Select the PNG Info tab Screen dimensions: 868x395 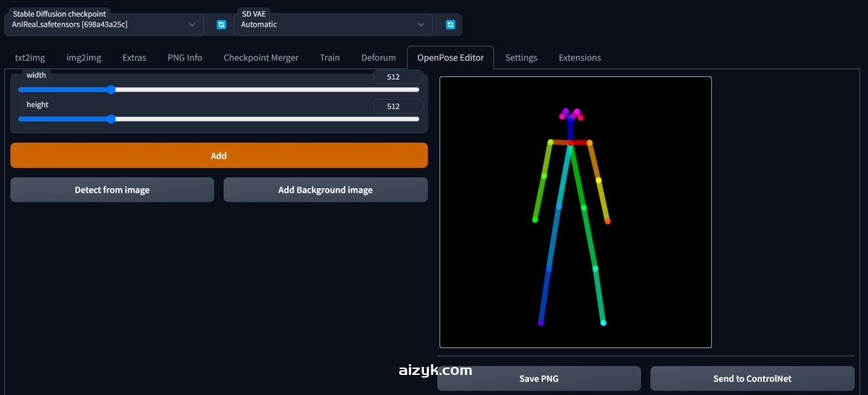(185, 58)
